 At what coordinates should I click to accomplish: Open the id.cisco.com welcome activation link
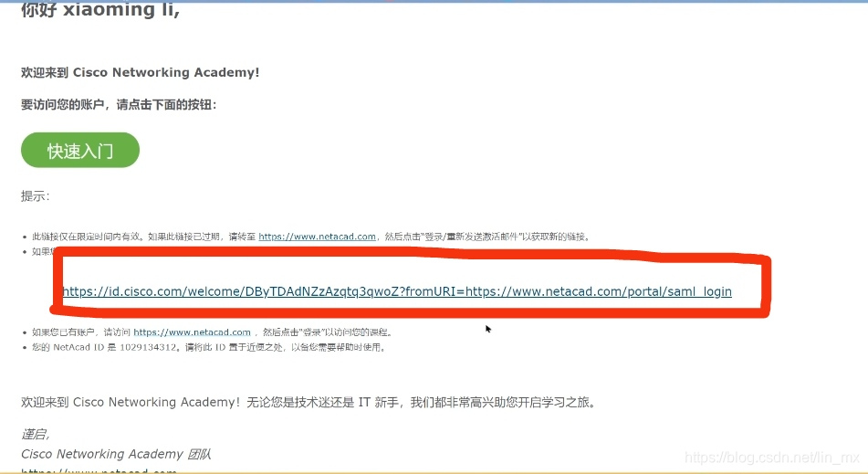tap(397, 292)
